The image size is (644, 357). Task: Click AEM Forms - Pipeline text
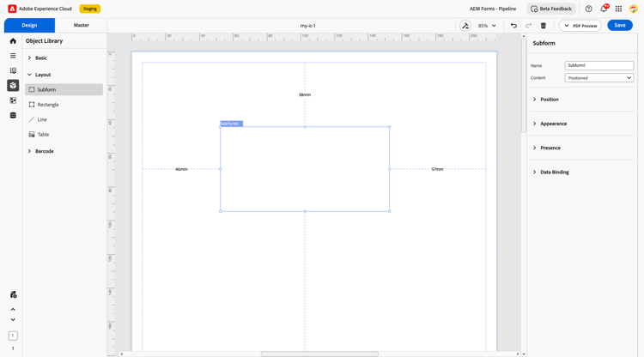pos(493,9)
